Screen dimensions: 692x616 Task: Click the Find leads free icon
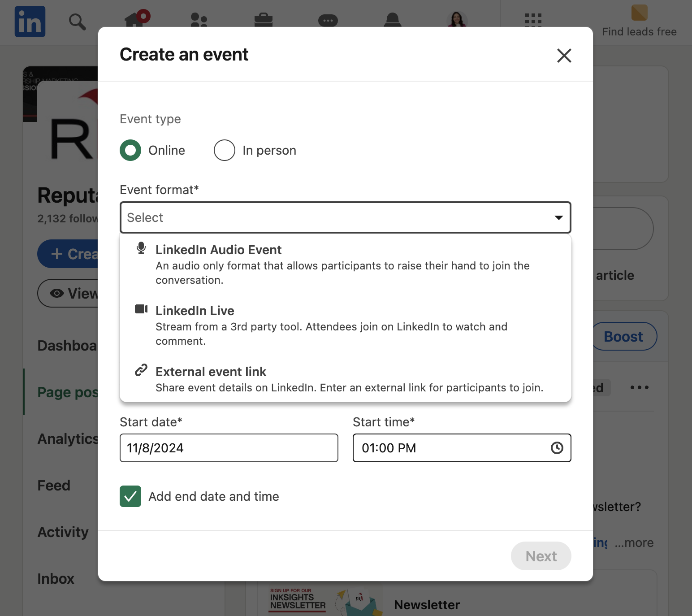pyautogui.click(x=640, y=13)
